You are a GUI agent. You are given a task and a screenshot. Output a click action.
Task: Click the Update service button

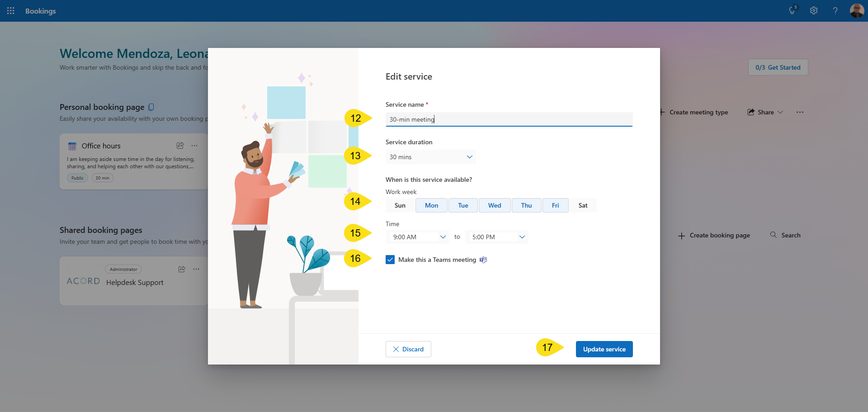[x=604, y=349]
